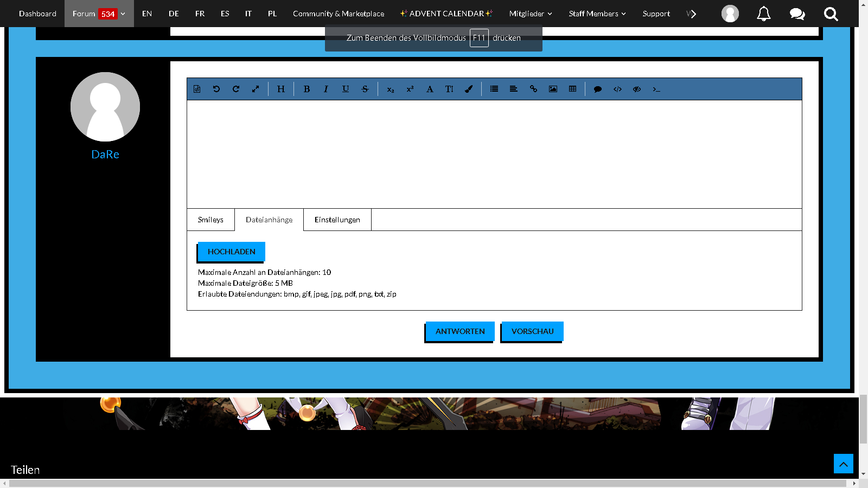Click the undo icon in the editor toolbar
The height and width of the screenshot is (488, 868).
216,89
